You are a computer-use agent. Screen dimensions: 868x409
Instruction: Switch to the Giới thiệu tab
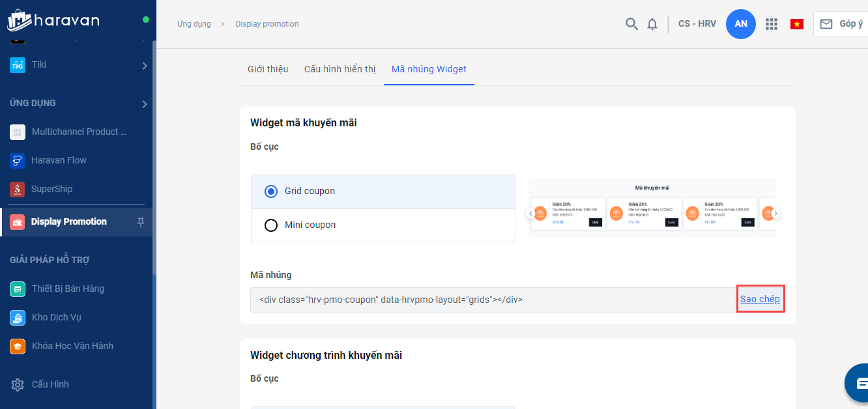pyautogui.click(x=268, y=69)
